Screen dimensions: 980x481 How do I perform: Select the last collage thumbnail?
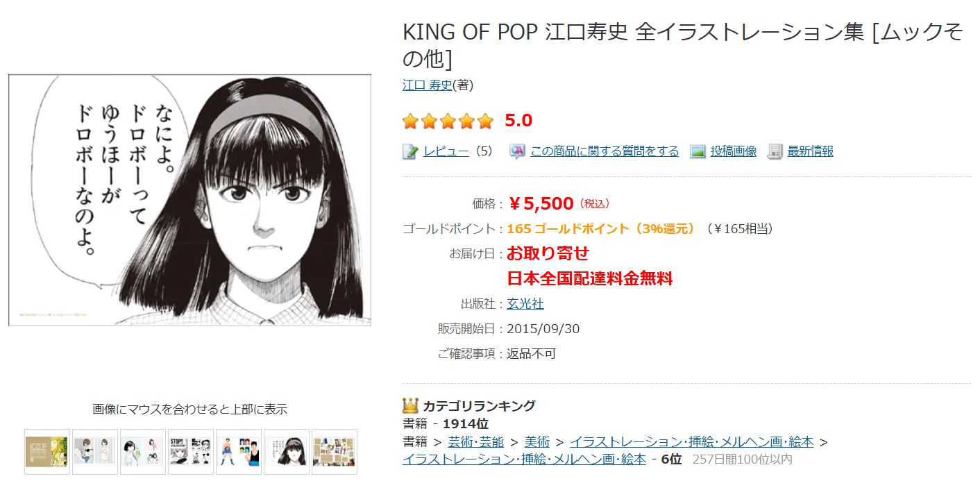[x=335, y=452]
